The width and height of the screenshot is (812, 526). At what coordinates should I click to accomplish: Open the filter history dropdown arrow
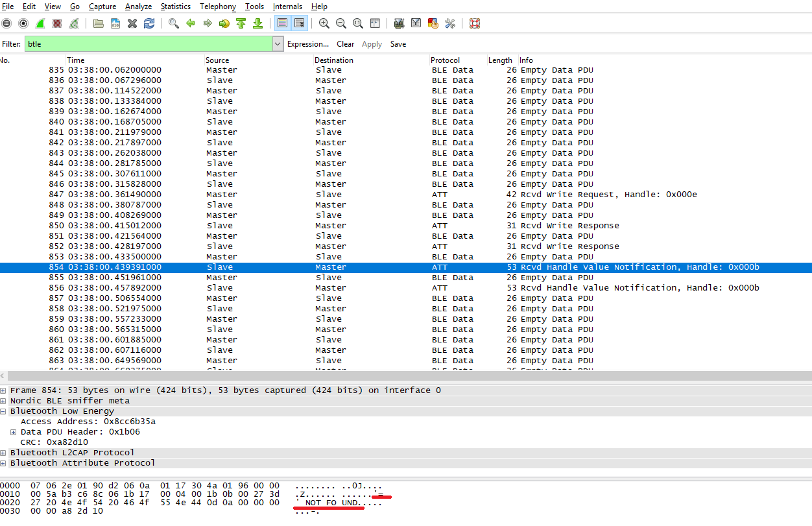click(x=278, y=44)
